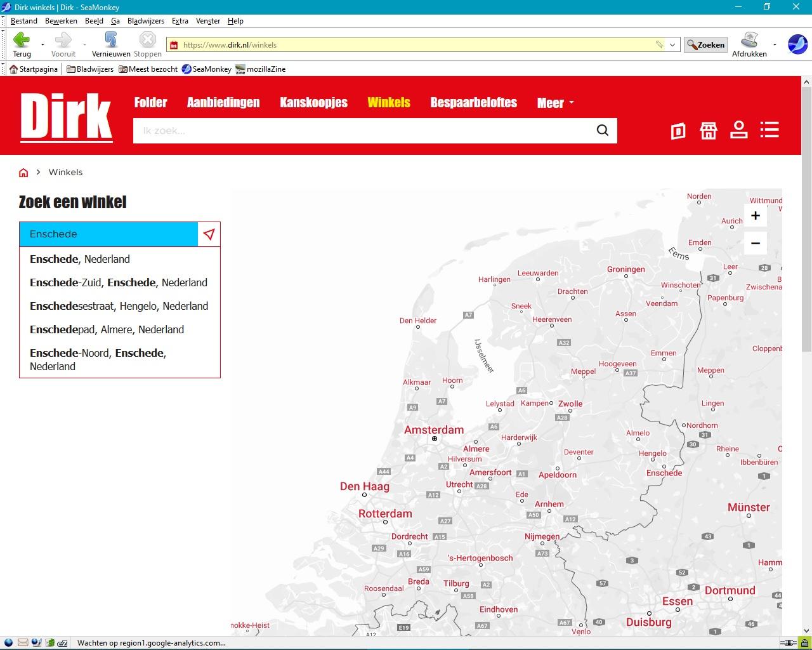
Task: Click the shopping list icon in the header
Action: point(769,130)
